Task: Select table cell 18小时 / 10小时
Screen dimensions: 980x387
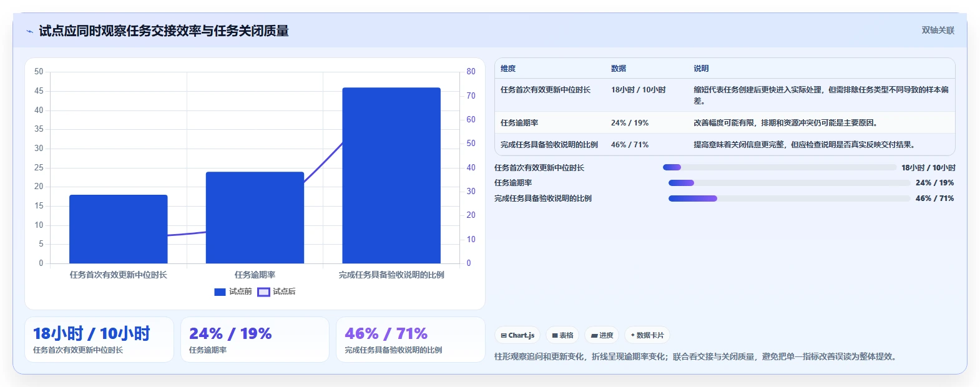Action: [x=639, y=90]
